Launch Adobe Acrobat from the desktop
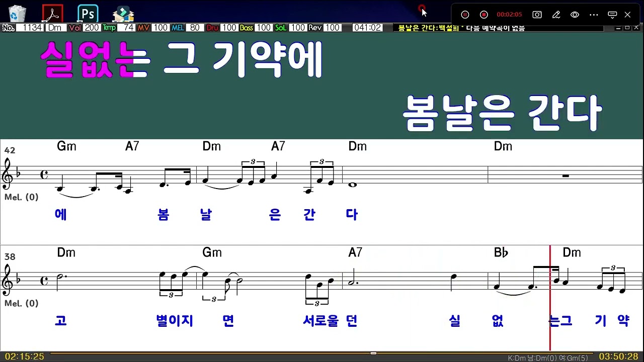The width and height of the screenshot is (644, 362). point(53,14)
